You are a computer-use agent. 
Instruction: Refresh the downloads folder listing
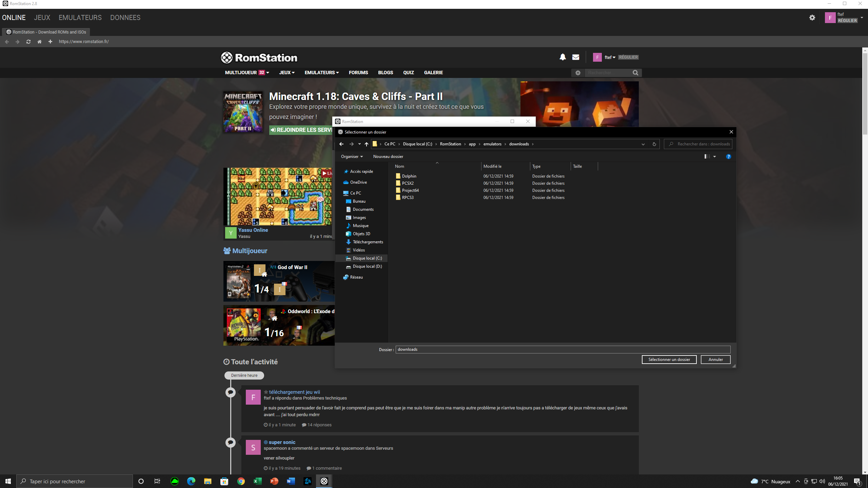point(654,144)
